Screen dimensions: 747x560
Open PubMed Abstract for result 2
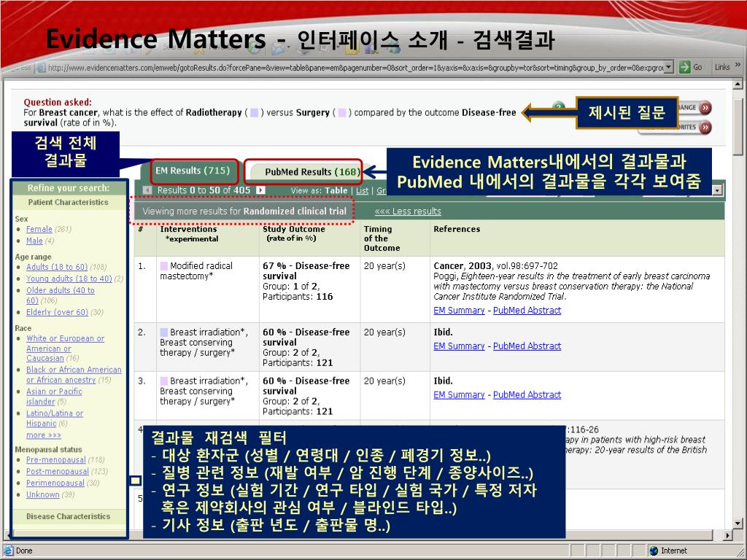coord(527,346)
